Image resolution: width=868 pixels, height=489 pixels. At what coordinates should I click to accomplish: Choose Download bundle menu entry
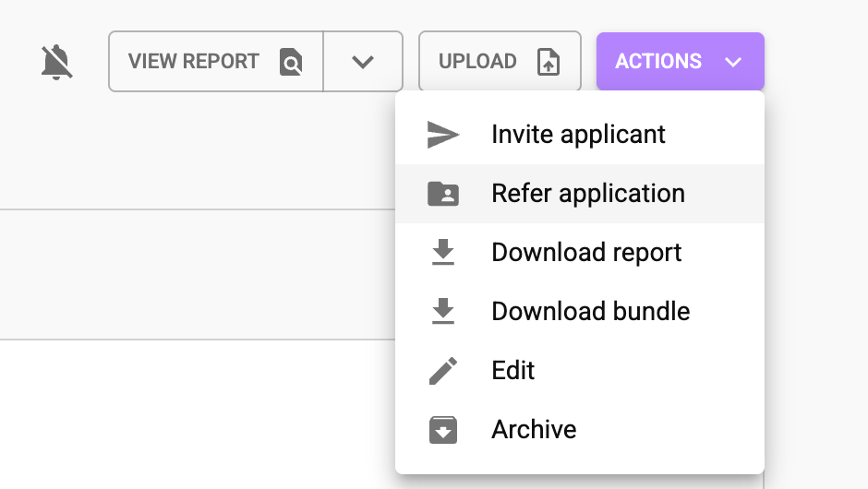coord(580,312)
